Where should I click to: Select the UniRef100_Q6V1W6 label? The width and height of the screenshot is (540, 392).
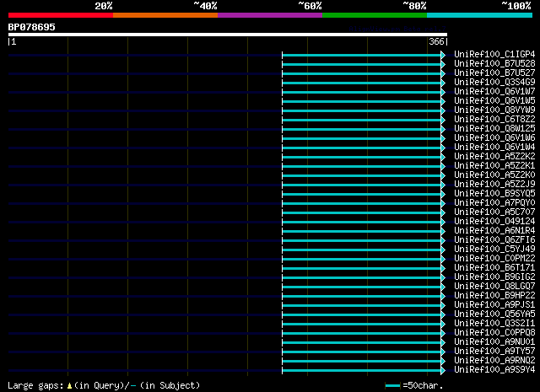pyautogui.click(x=494, y=138)
